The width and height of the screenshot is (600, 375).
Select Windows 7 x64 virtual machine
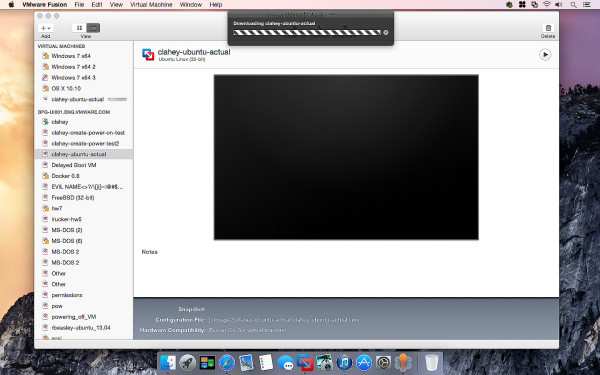point(71,56)
